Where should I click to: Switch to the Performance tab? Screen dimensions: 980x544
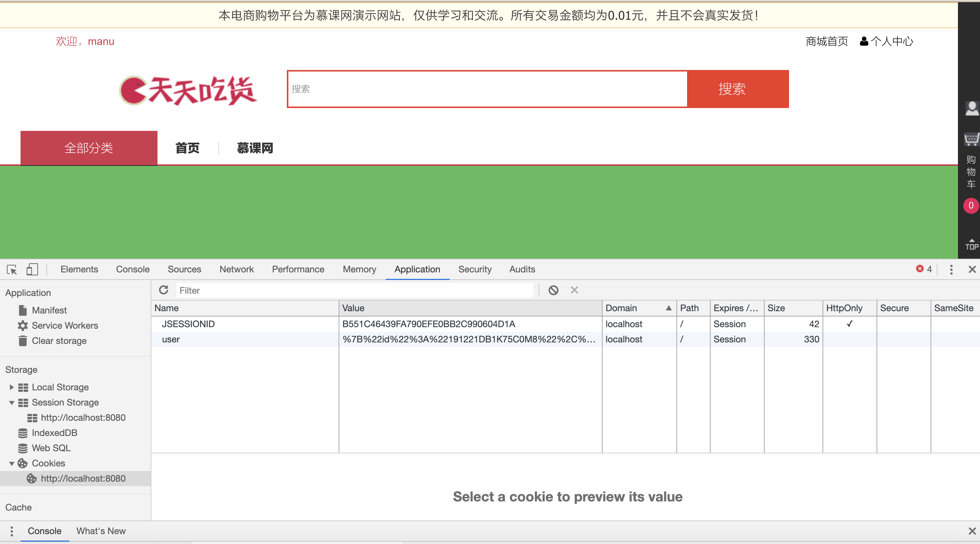(298, 269)
